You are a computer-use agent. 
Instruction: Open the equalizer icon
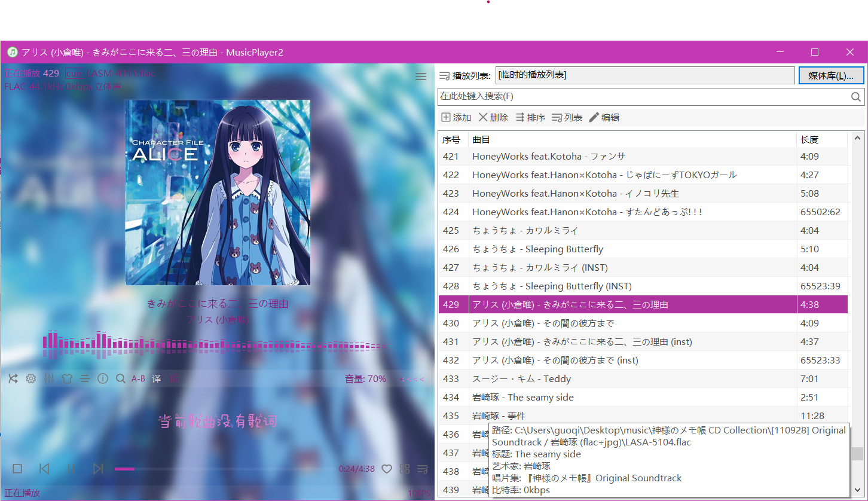coord(50,378)
